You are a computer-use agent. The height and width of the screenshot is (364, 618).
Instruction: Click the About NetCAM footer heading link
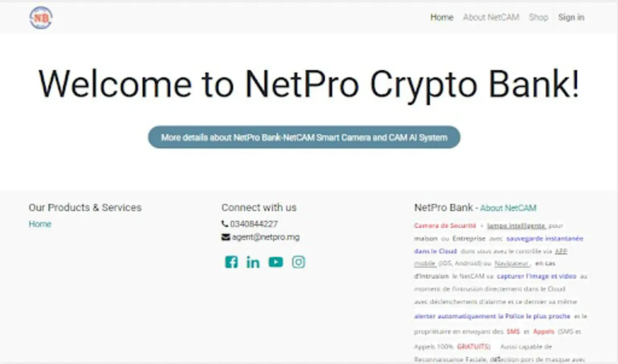[508, 208]
